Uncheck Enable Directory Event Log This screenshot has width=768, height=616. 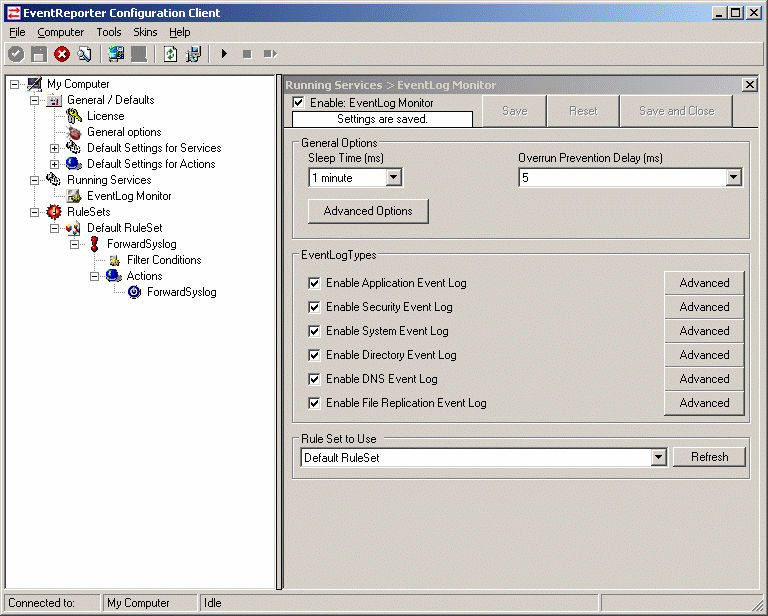pos(314,355)
